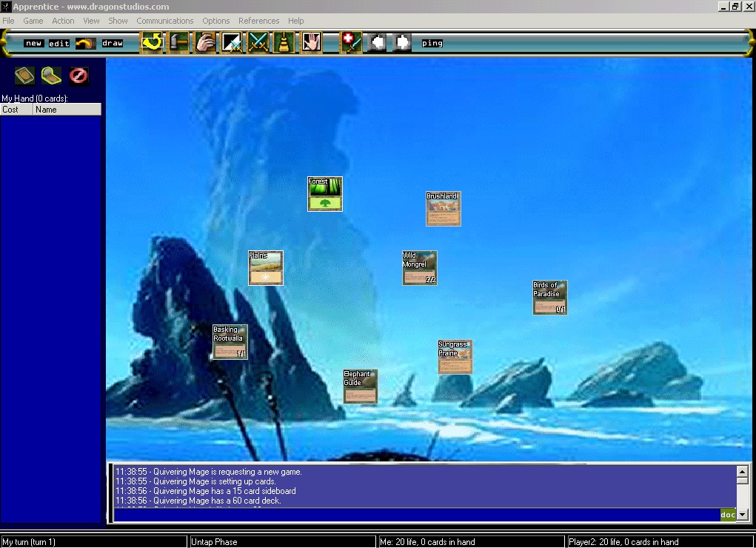Image resolution: width=756 pixels, height=548 pixels.
Task: Click the edit button in toolbar
Action: 59,44
